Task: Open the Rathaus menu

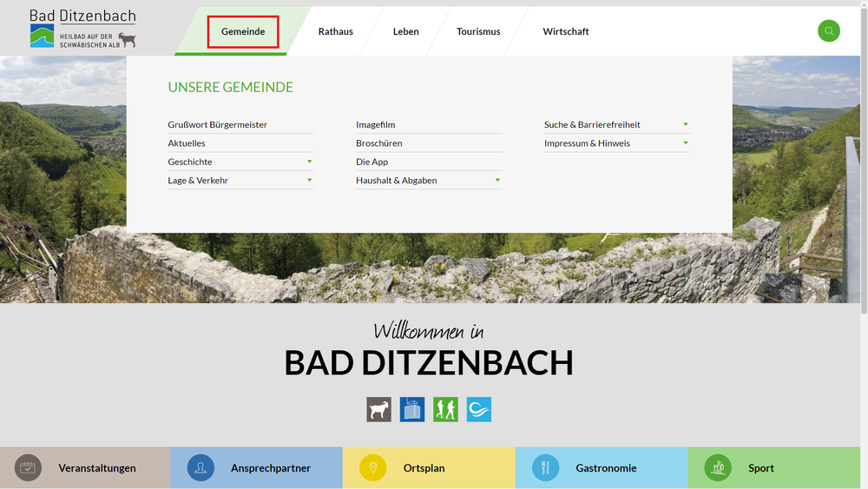Action: (335, 31)
